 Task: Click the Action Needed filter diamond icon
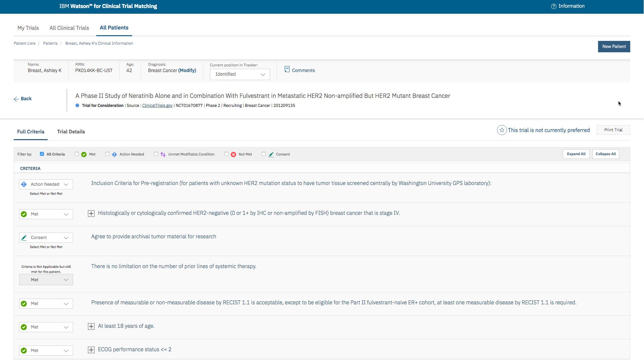114,155
